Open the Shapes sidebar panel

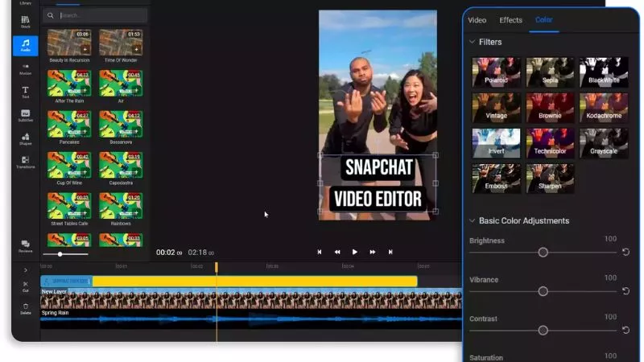tap(26, 139)
